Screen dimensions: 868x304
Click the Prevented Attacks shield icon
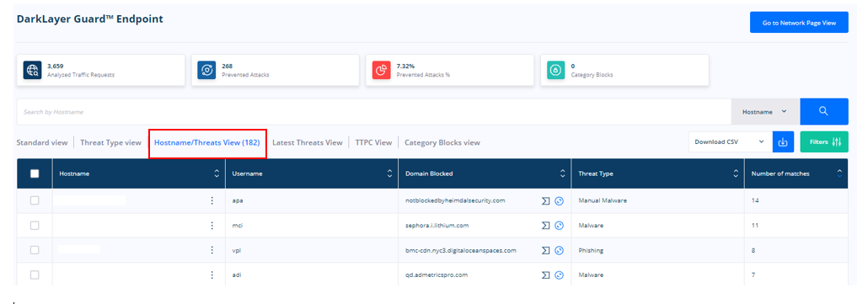(x=206, y=70)
